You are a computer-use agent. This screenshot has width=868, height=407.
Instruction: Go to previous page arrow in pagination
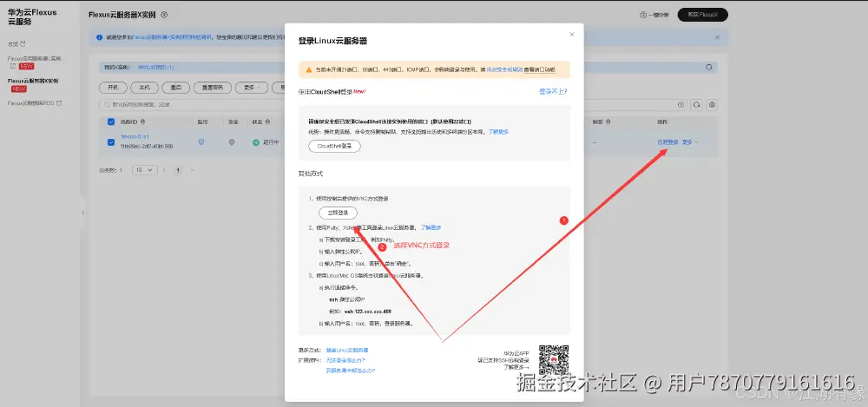164,171
